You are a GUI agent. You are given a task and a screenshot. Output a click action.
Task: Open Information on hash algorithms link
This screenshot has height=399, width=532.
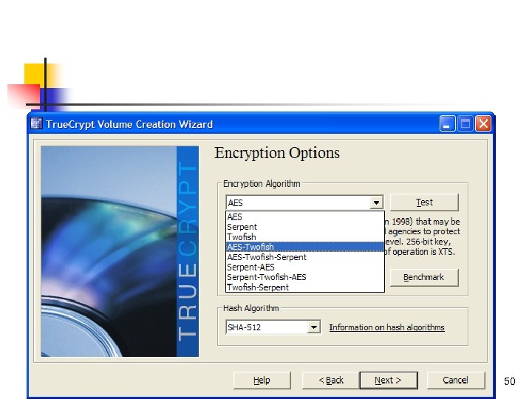(386, 327)
